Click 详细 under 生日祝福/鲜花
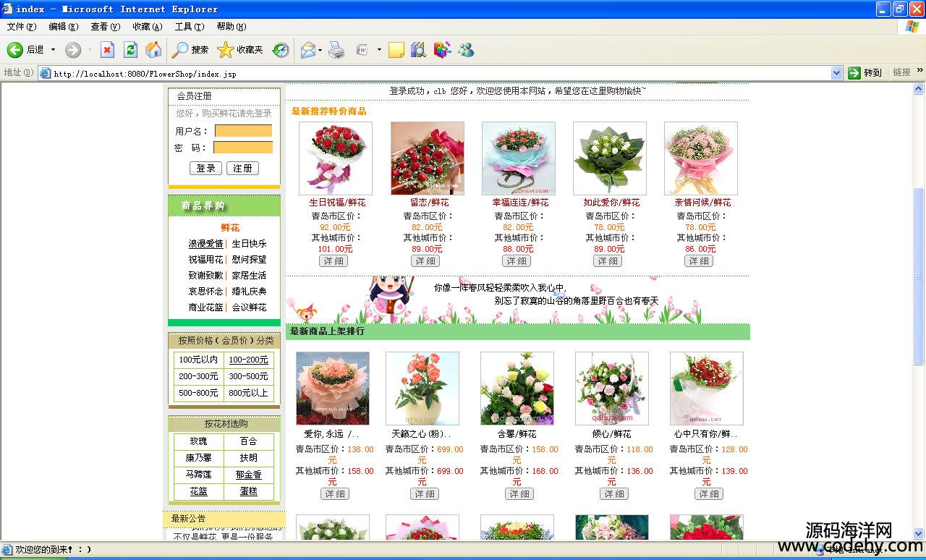This screenshot has height=560, width=926. pos(334,261)
